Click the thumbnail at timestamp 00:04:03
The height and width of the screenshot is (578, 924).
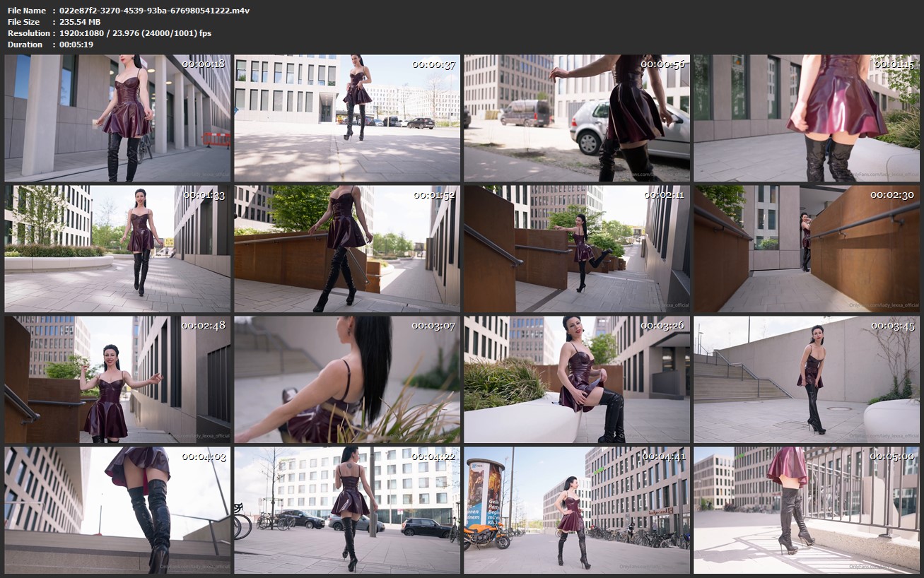click(117, 510)
